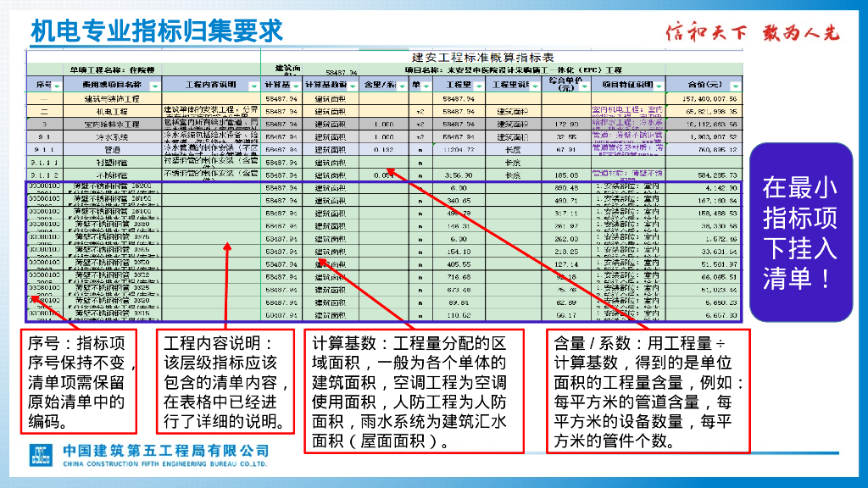
Task: Select the quantity cell 673.48
Action: click(x=459, y=290)
